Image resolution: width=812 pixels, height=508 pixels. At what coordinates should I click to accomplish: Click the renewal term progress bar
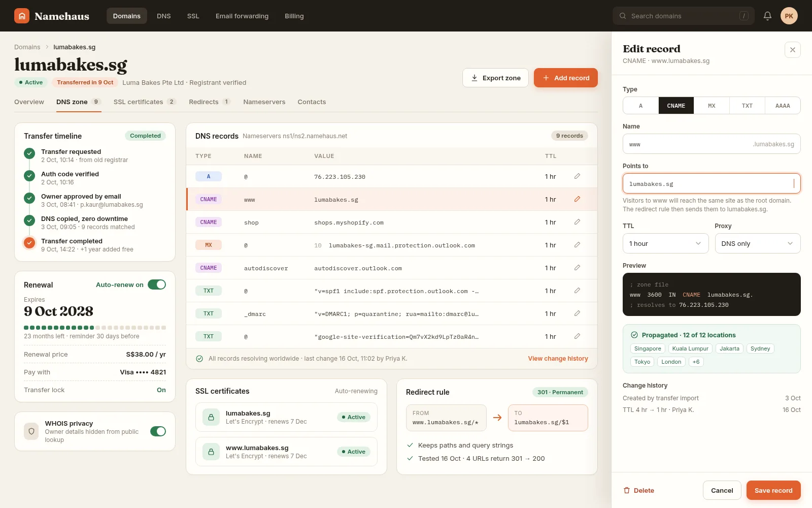pos(95,328)
